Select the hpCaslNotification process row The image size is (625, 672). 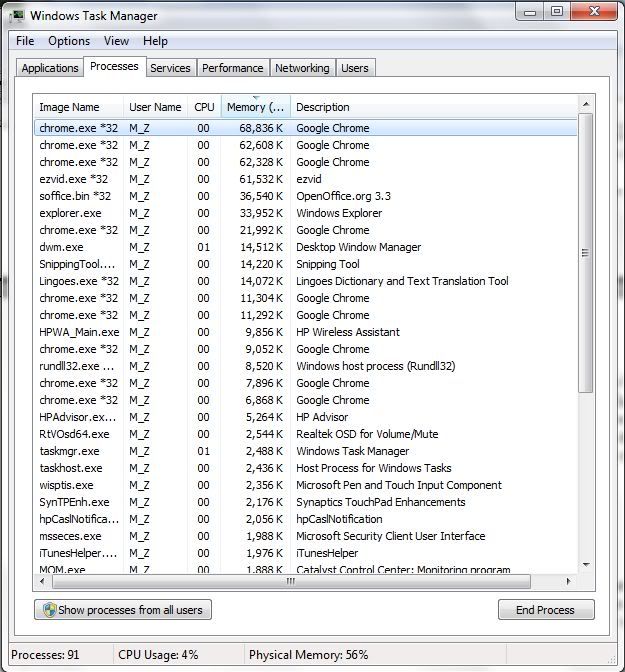(x=305, y=519)
